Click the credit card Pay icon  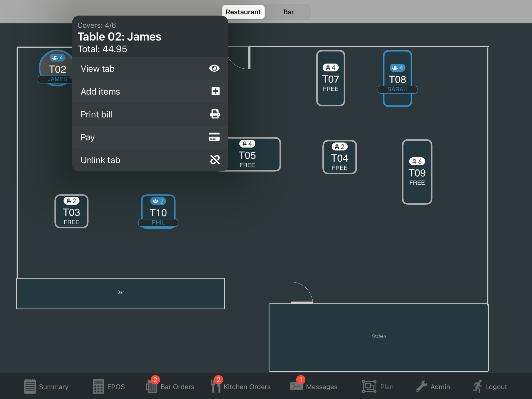point(214,137)
